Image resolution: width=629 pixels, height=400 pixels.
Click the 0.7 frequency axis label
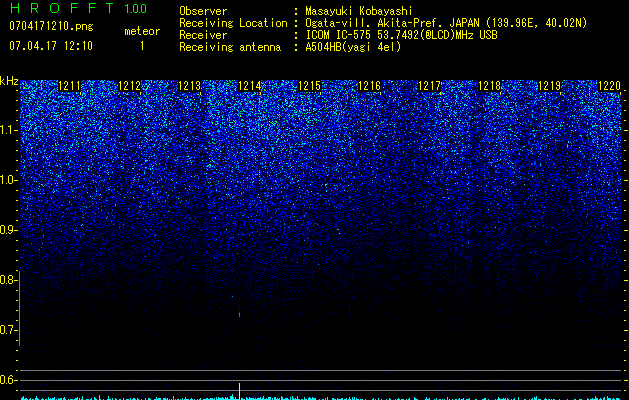pyautogui.click(x=9, y=330)
